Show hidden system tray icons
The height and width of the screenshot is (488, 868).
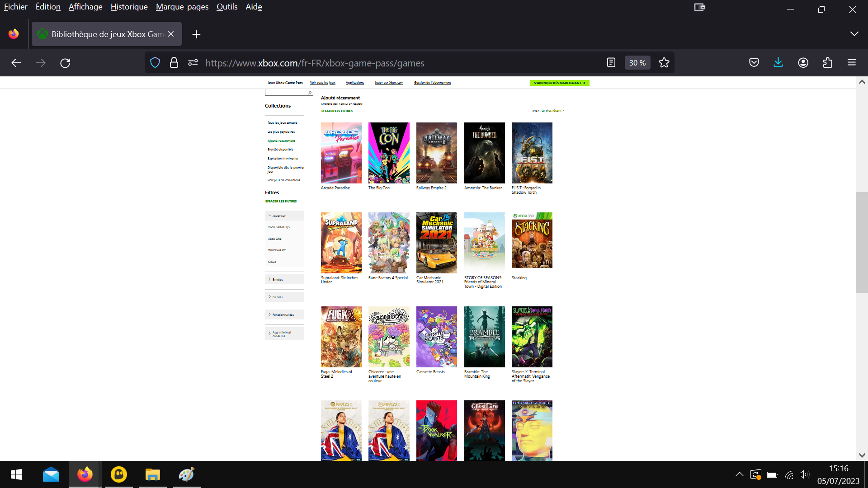coord(740,474)
